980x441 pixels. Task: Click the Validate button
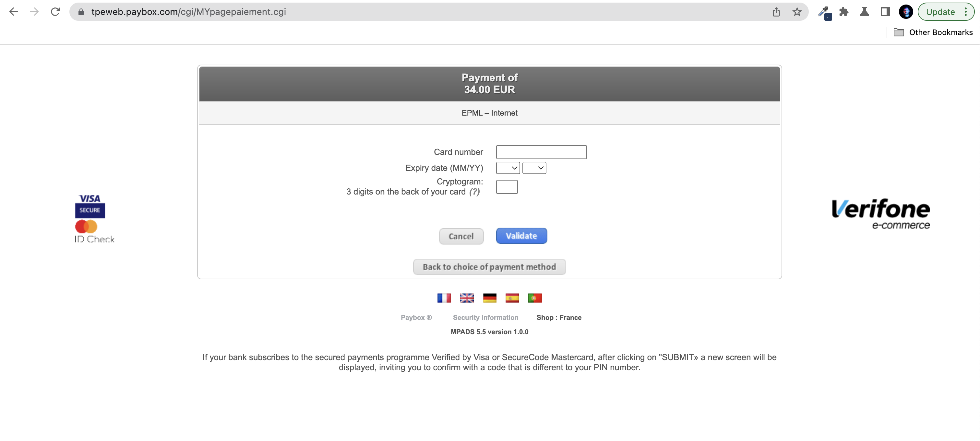(x=521, y=236)
